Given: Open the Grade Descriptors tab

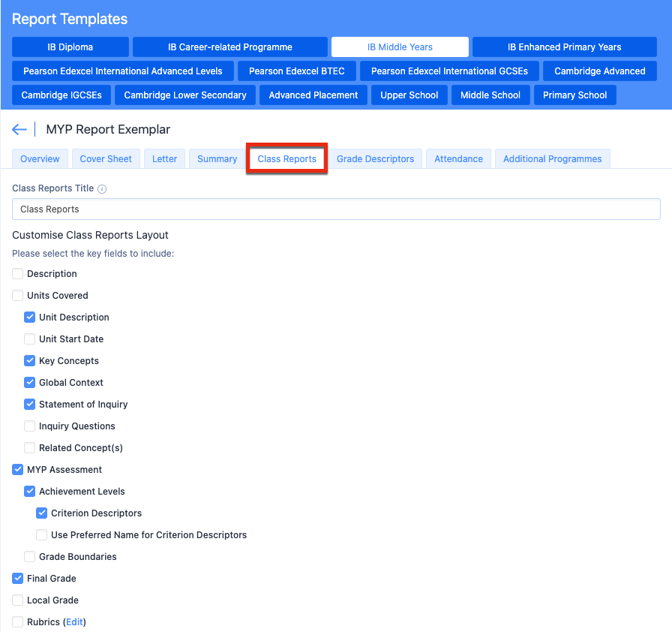Looking at the screenshot, I should tap(376, 159).
